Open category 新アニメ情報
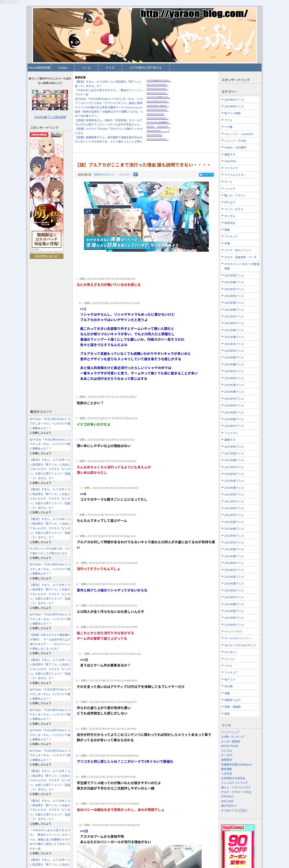The width and height of the screenshot is (289, 868). pos(233,113)
